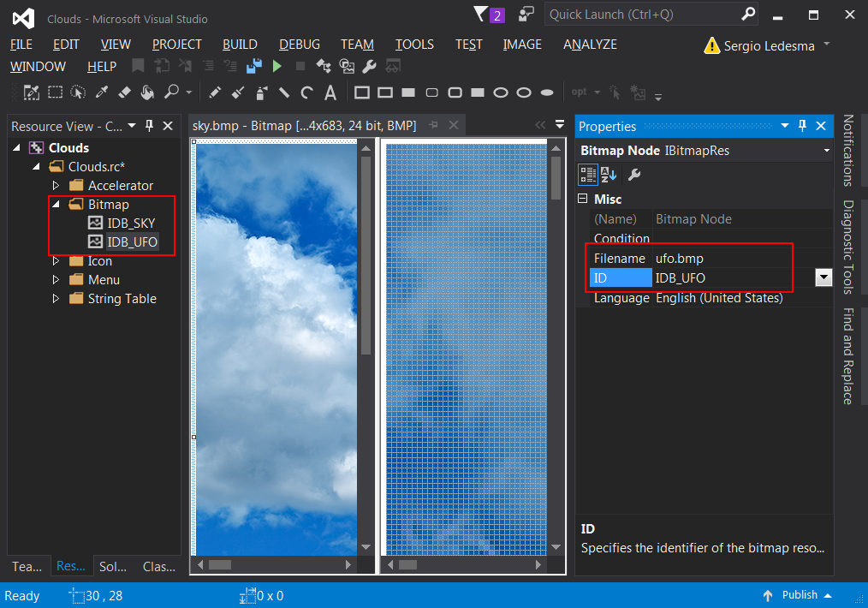Select the Airbrush spray tool
Screen dimensions: 868x608
[261, 92]
